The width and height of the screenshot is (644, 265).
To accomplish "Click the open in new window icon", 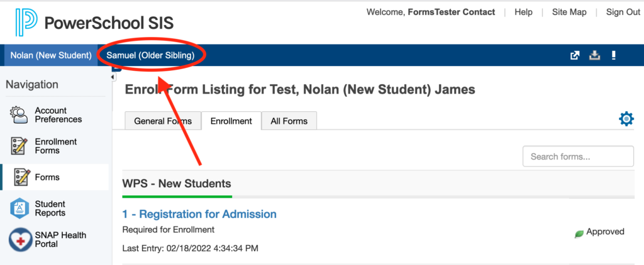I will coord(575,55).
